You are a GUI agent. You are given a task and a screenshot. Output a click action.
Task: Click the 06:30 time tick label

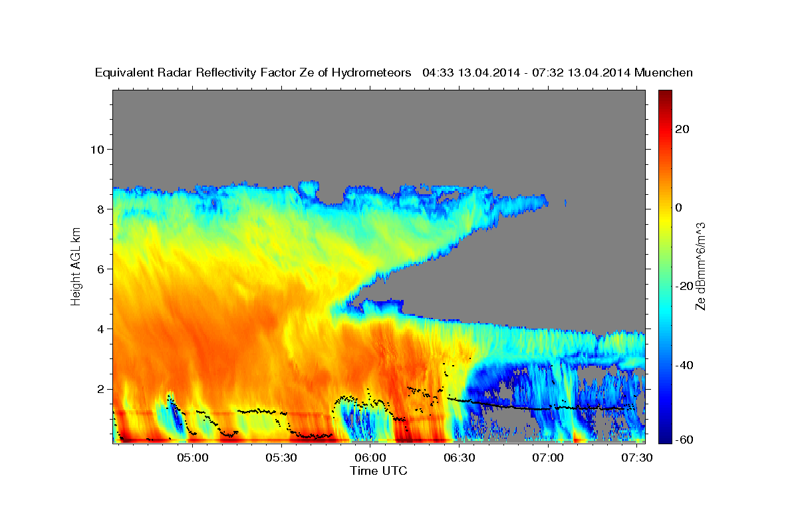click(460, 458)
